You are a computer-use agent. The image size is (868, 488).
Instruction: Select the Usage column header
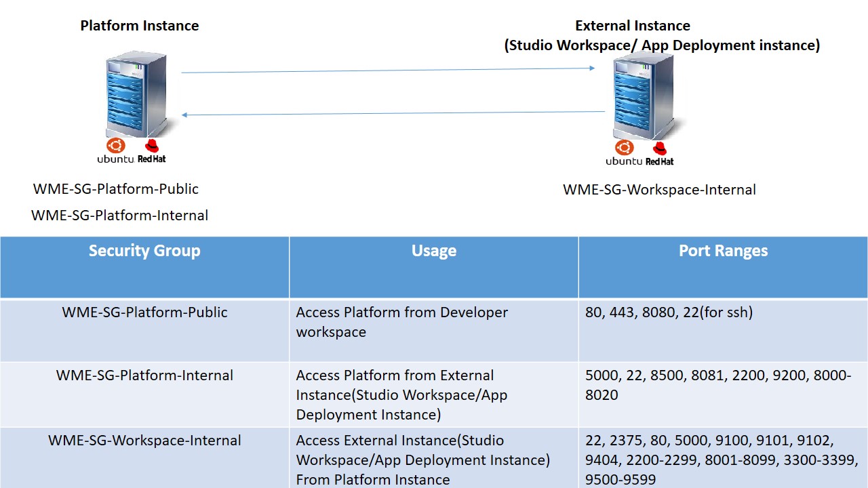click(x=434, y=251)
